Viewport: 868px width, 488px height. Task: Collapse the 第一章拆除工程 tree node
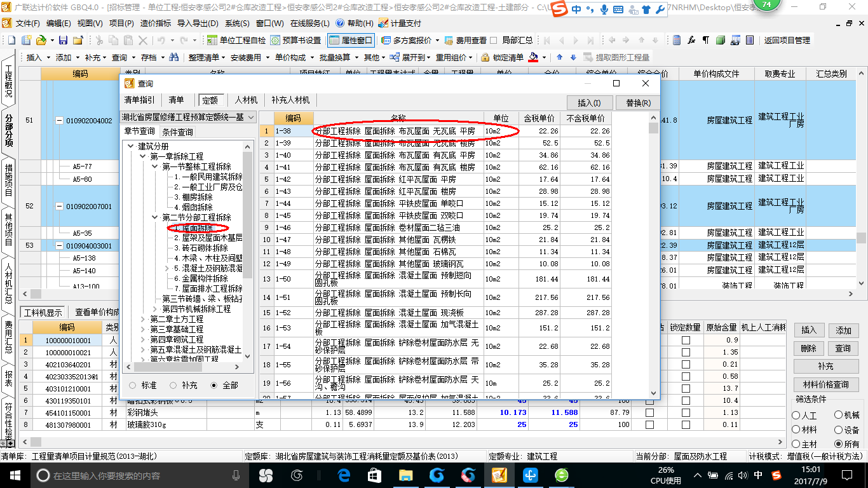coord(143,156)
